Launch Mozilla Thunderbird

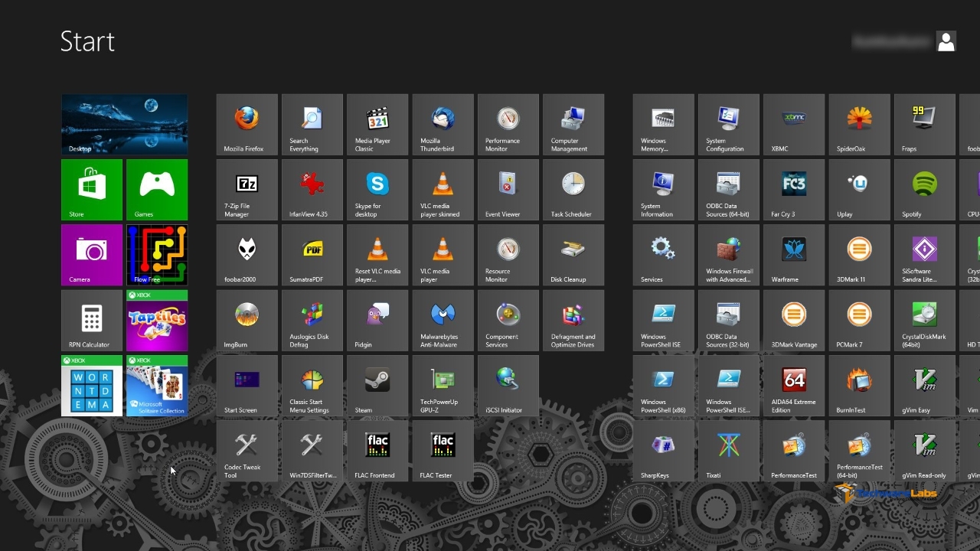point(443,124)
